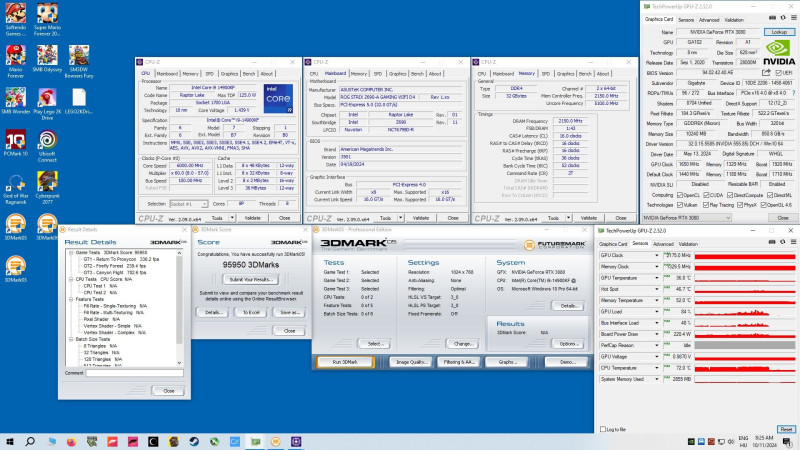The height and width of the screenshot is (450, 800).
Task: Click the Bus Interface Load sensor graph
Action: click(x=744, y=322)
